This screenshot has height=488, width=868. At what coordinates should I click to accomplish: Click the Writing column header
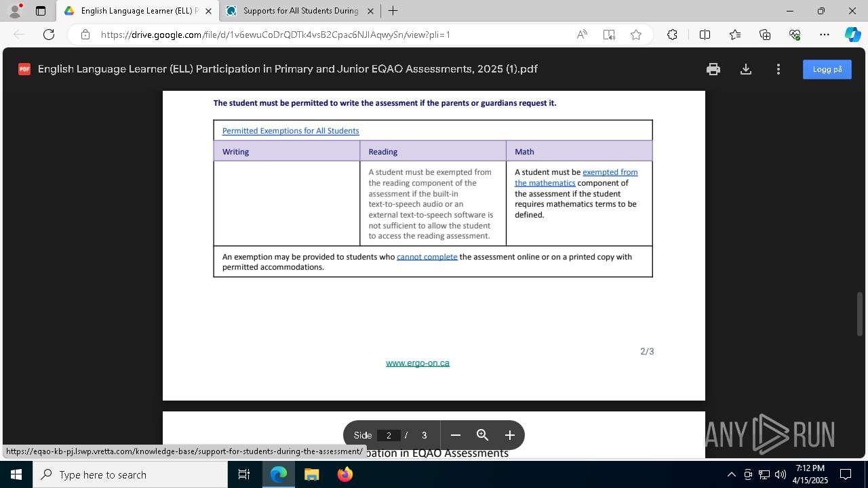click(x=287, y=151)
